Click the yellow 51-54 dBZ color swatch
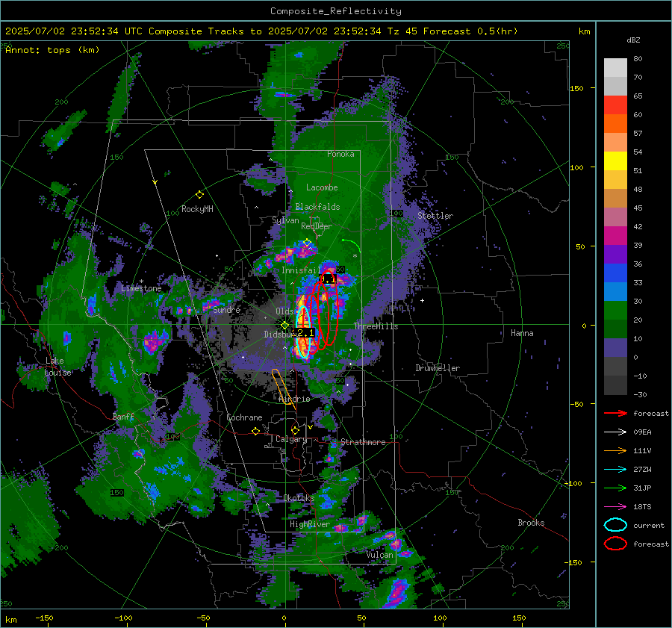Image resolution: width=672 pixels, height=628 pixels. click(x=615, y=161)
